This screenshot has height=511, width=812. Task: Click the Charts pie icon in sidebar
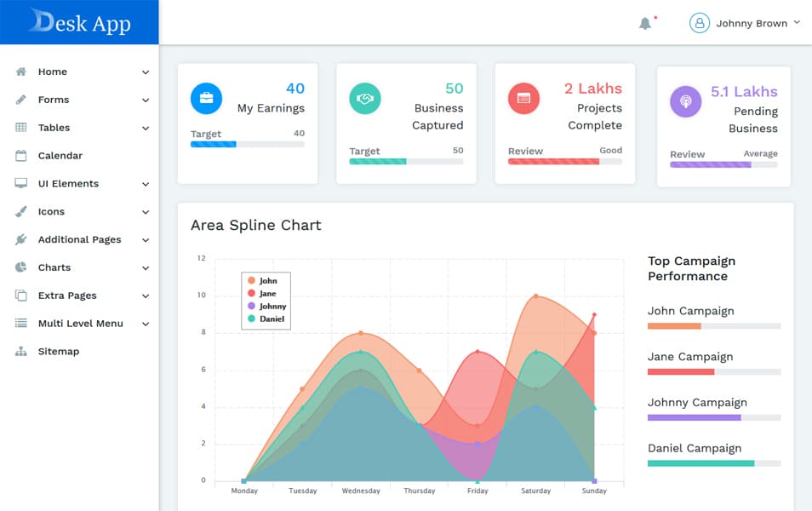[x=20, y=267]
